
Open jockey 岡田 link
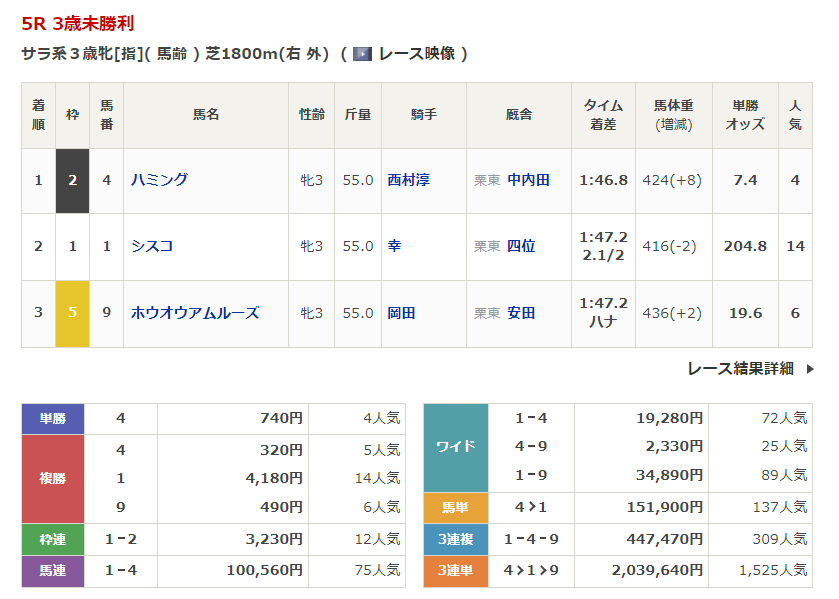pos(401,313)
